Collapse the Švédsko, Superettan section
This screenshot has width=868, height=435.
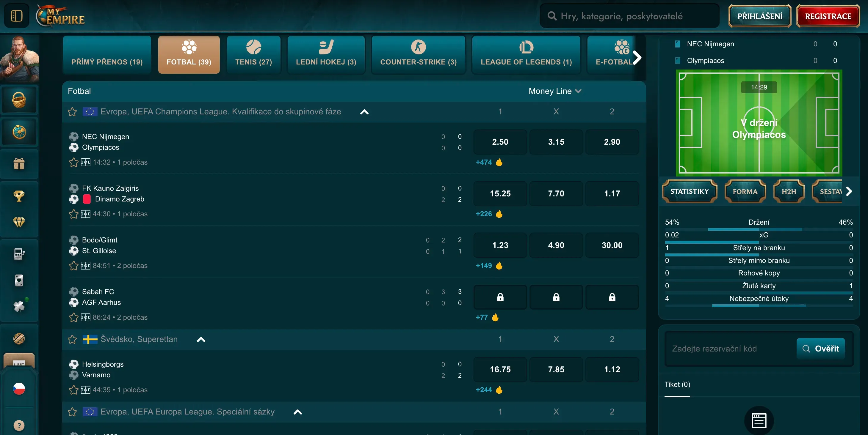click(201, 339)
